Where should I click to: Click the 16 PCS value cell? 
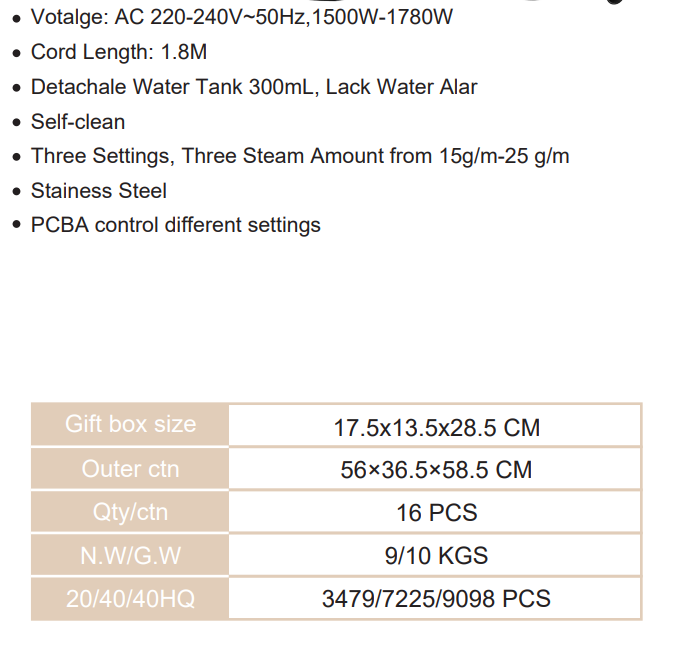pyautogui.click(x=436, y=513)
